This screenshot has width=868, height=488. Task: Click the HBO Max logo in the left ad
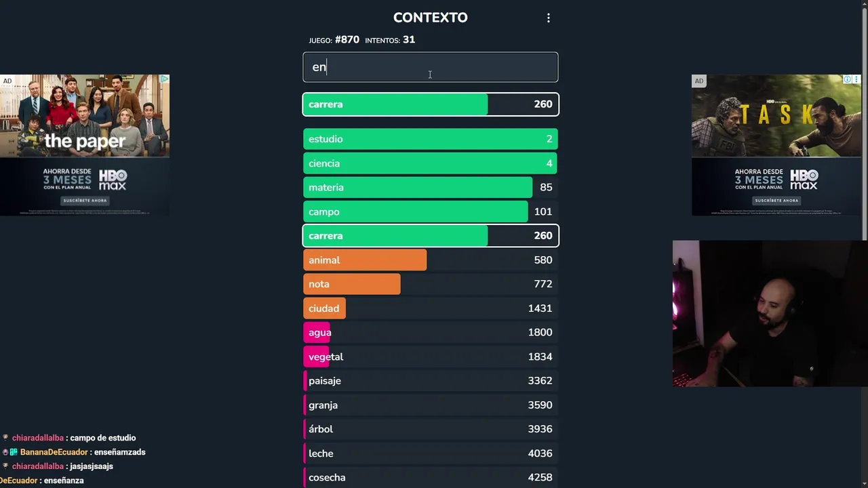point(113,180)
